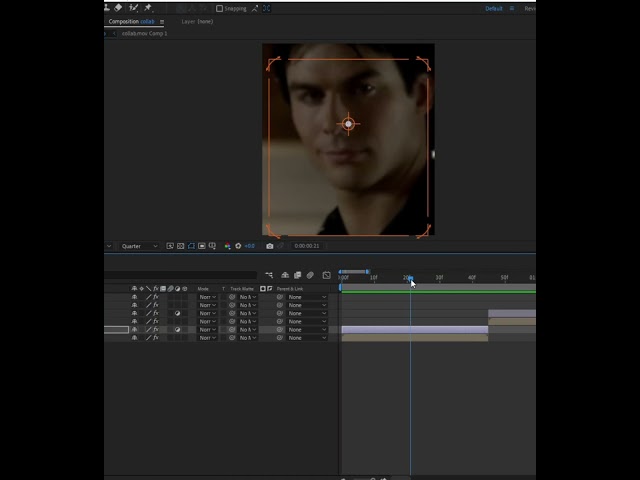
Task: Click the parent pick whip on third layer
Action: pos(280,313)
